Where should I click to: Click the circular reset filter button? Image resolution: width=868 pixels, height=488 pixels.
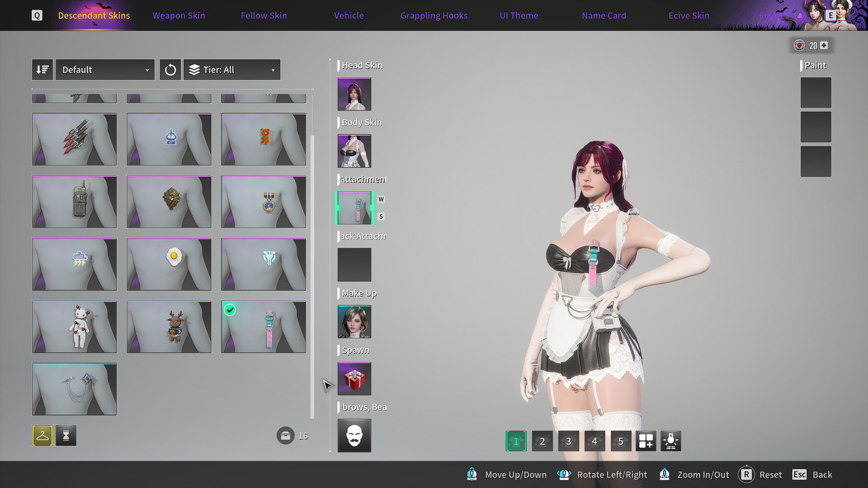pyautogui.click(x=170, y=70)
